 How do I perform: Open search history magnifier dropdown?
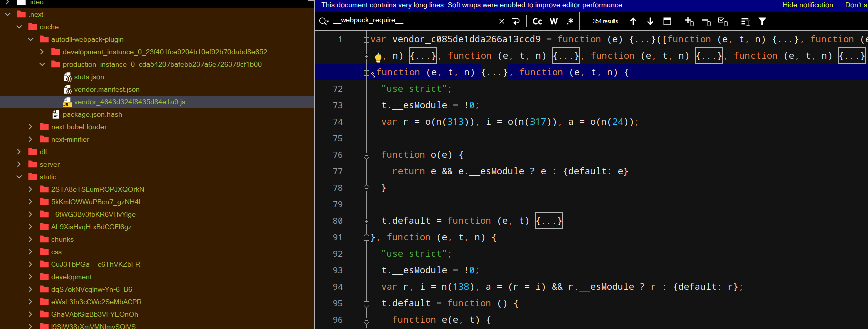(324, 21)
